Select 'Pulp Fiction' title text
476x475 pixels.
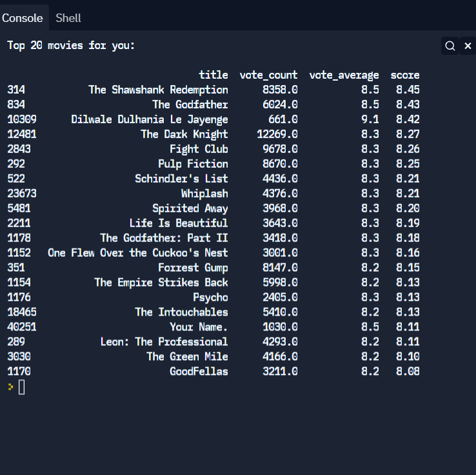193,164
